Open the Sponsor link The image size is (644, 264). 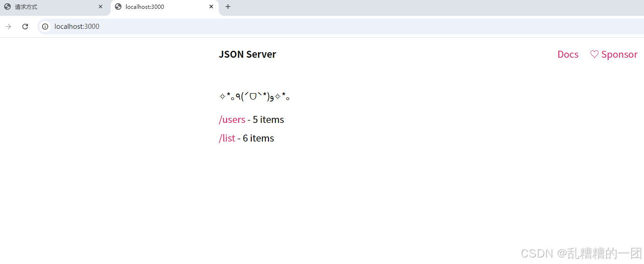(614, 54)
